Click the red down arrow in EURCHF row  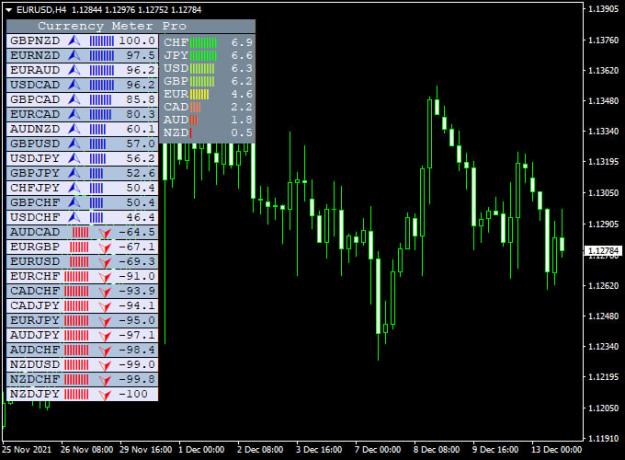[x=105, y=277]
